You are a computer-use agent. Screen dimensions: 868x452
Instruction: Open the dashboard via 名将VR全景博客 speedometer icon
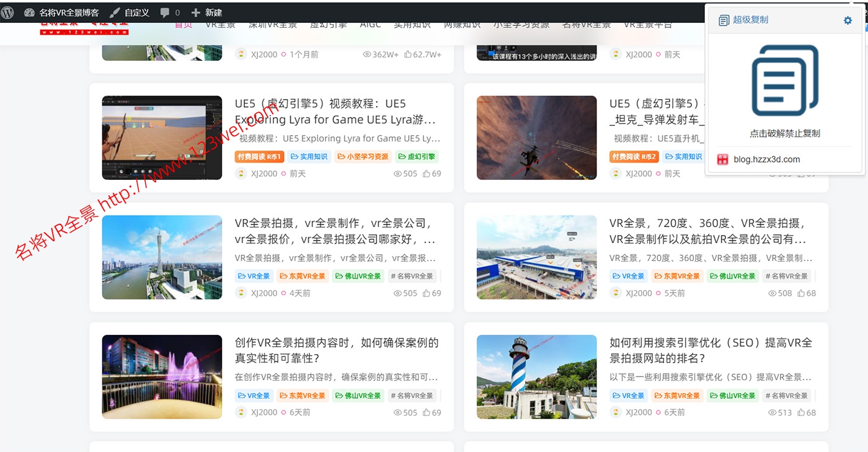[30, 11]
